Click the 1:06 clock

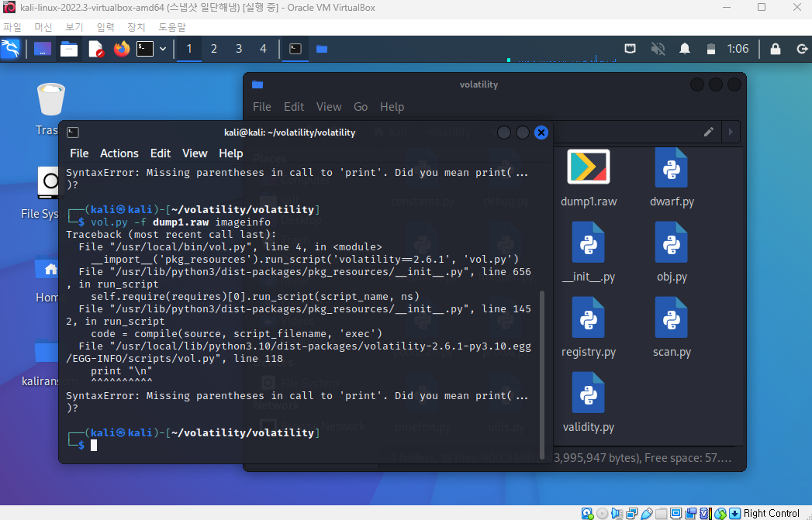pyautogui.click(x=738, y=49)
